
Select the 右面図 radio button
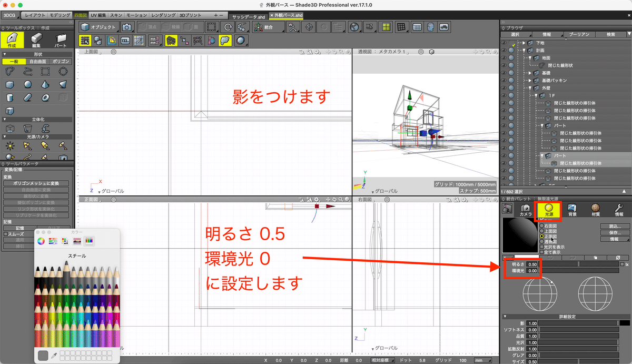541,226
